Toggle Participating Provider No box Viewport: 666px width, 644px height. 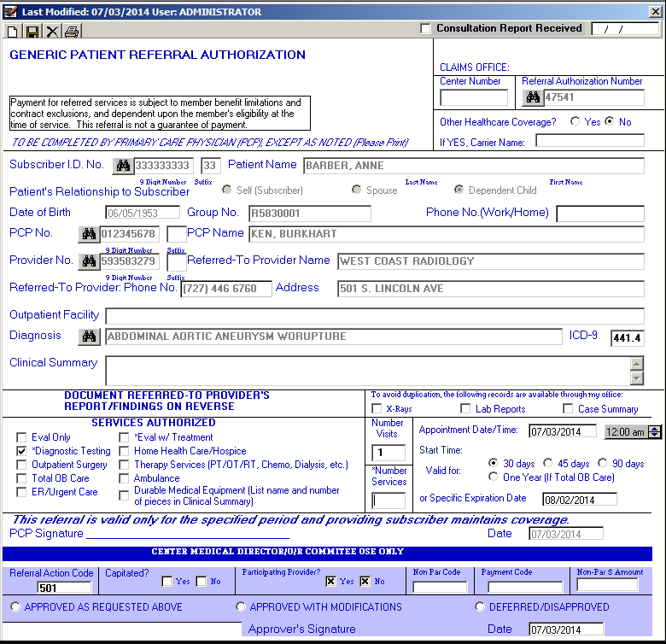click(365, 581)
